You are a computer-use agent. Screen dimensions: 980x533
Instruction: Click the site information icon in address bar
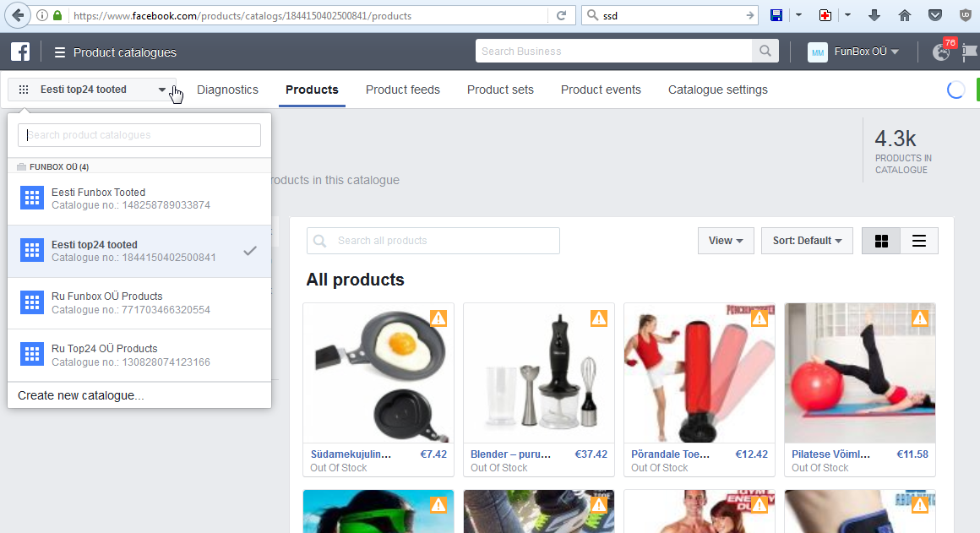tap(42, 15)
